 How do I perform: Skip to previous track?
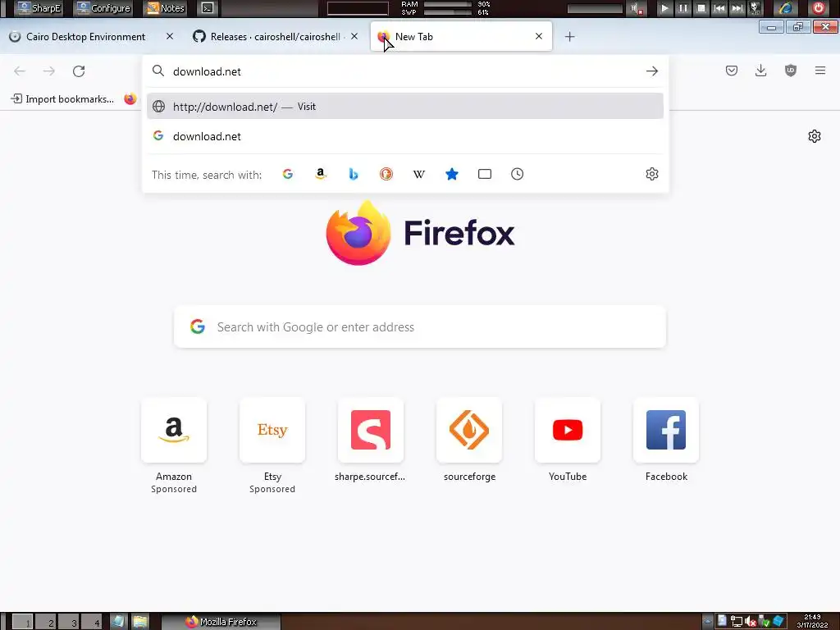click(719, 8)
